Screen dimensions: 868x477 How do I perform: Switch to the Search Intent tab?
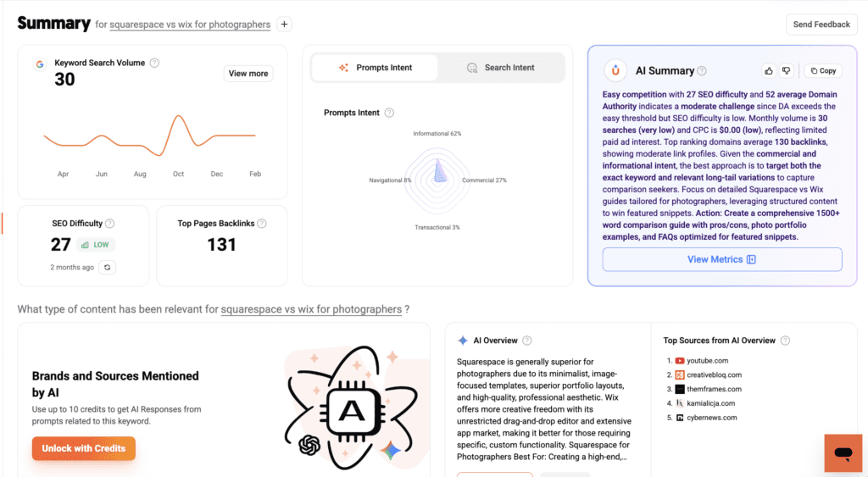pyautogui.click(x=501, y=68)
